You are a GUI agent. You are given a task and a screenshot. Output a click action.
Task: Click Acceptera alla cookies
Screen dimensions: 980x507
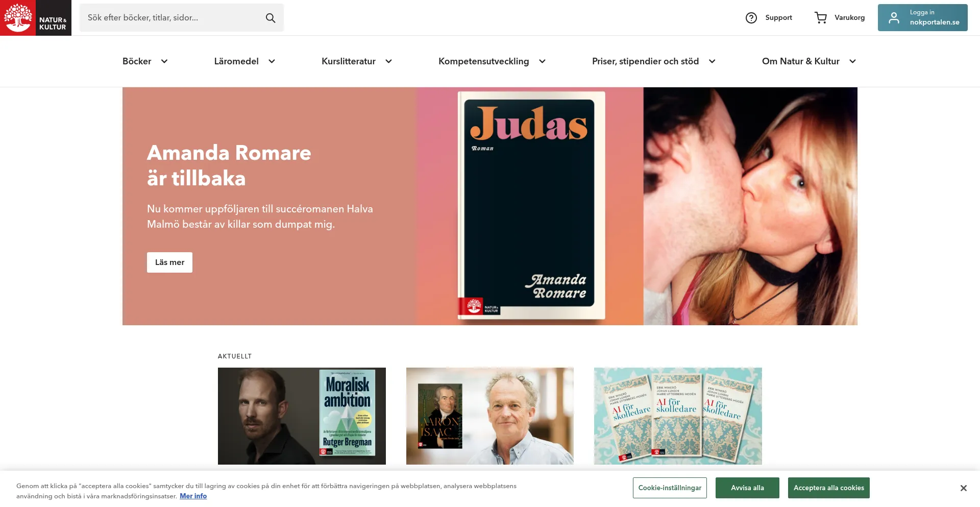click(x=828, y=488)
